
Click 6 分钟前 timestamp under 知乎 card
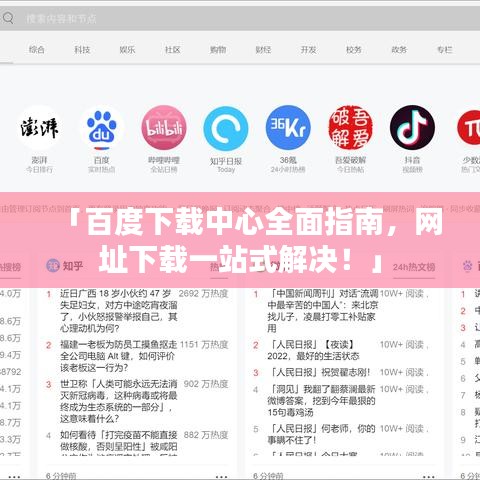click(x=61, y=476)
